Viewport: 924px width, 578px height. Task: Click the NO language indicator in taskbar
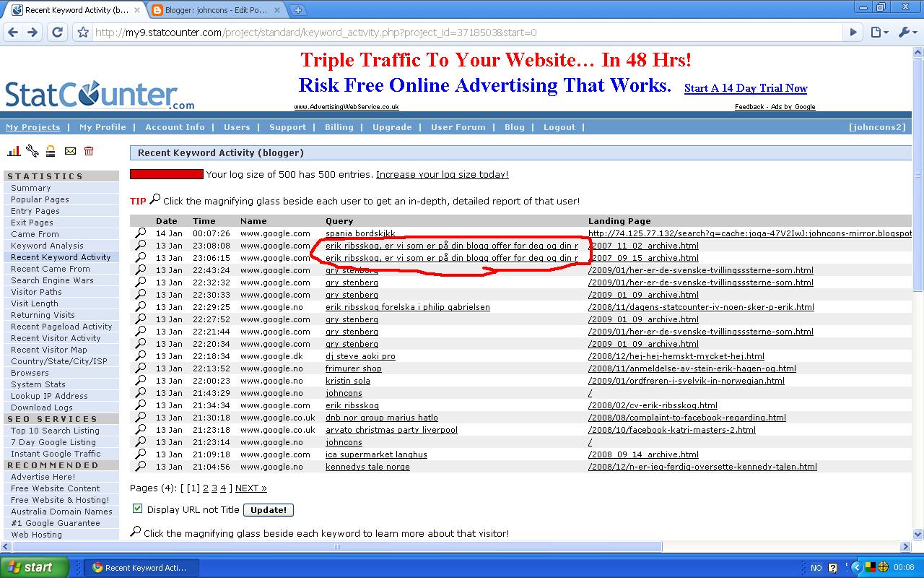click(816, 568)
